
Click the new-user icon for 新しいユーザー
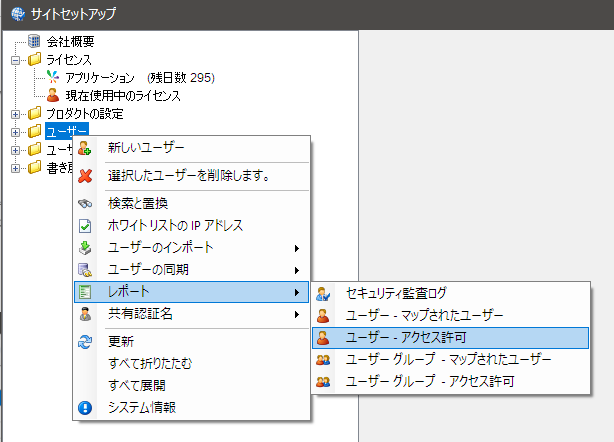(85, 148)
